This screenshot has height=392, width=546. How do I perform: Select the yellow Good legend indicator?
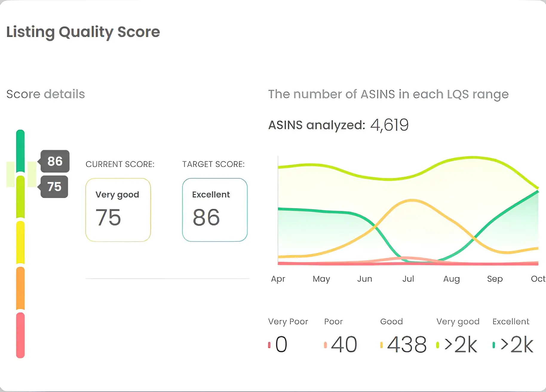(381, 345)
